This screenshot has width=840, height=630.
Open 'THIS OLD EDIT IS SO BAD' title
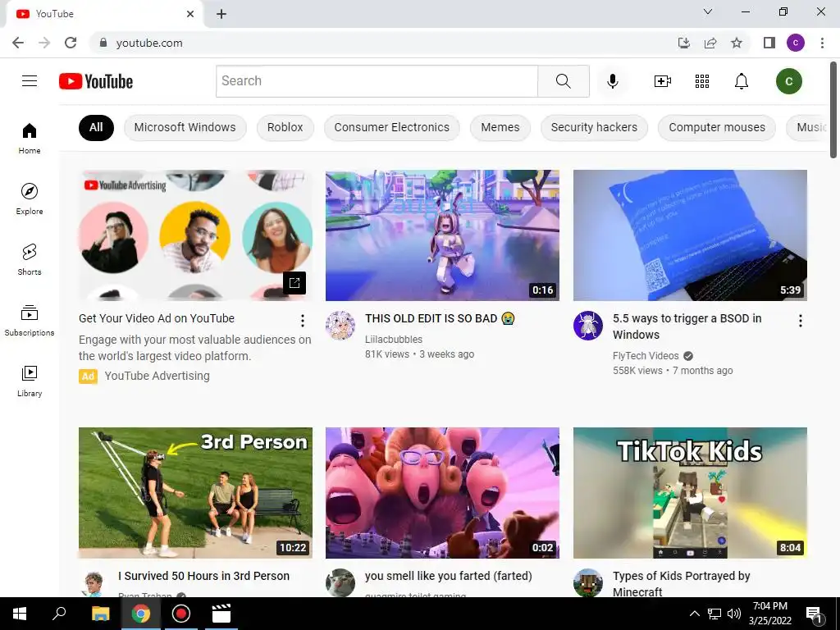[x=440, y=318]
